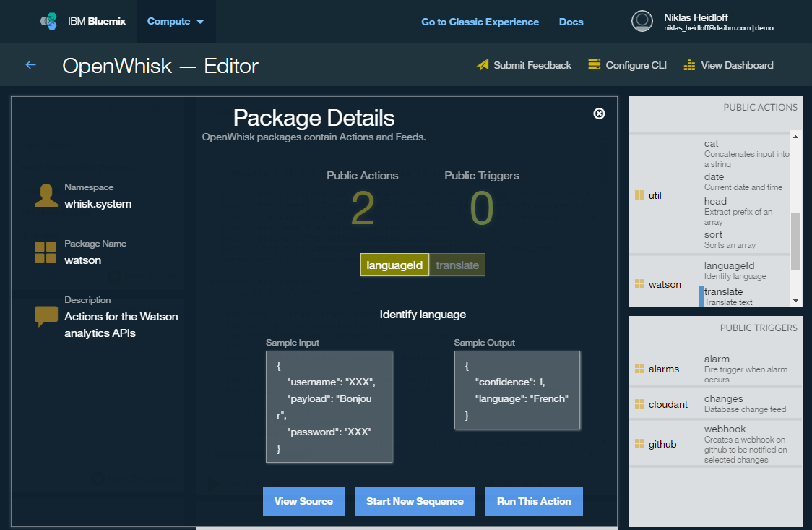Click the Package Name grid icon
This screenshot has height=530, width=812.
(46, 252)
